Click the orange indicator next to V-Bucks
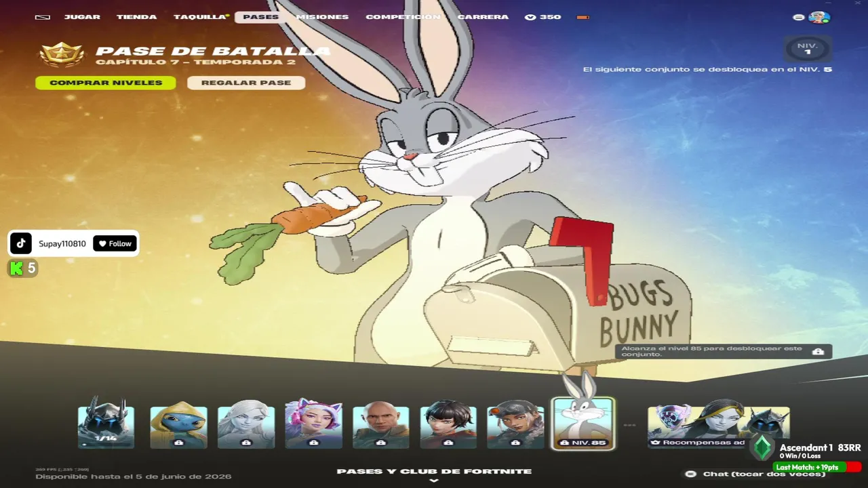The height and width of the screenshot is (488, 868). (x=583, y=17)
